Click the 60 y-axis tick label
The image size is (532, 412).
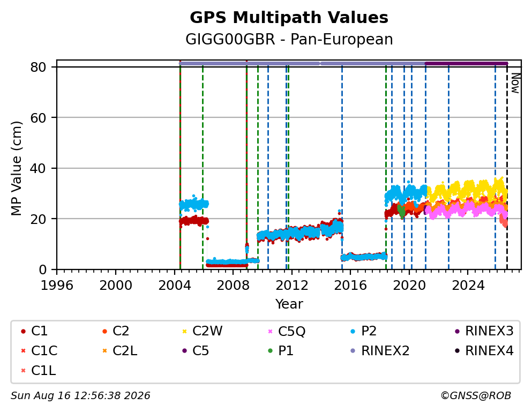[x=38, y=118]
